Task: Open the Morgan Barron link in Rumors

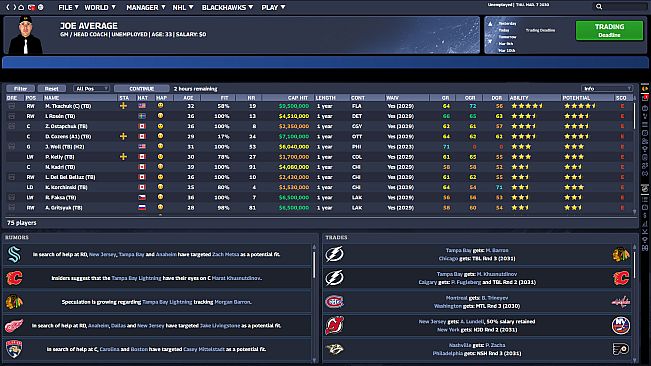Action: (x=232, y=302)
